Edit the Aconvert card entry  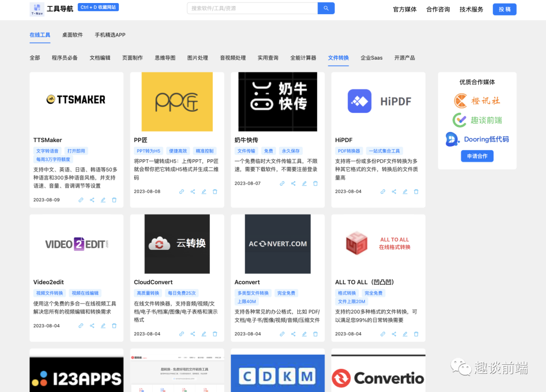pos(304,334)
